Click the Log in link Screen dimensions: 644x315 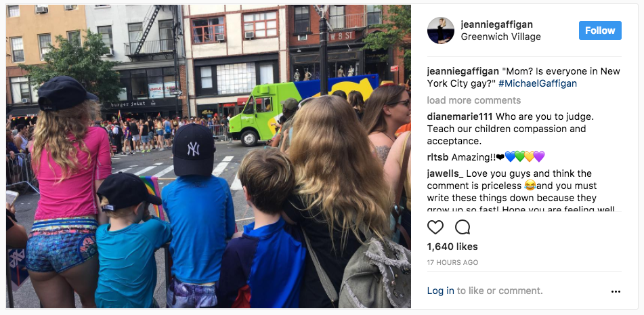(x=440, y=291)
